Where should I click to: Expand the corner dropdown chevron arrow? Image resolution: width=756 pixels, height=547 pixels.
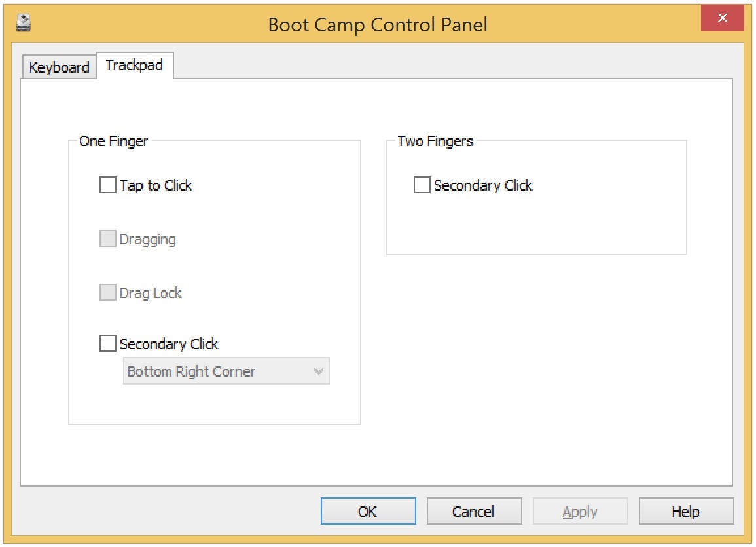pos(318,371)
